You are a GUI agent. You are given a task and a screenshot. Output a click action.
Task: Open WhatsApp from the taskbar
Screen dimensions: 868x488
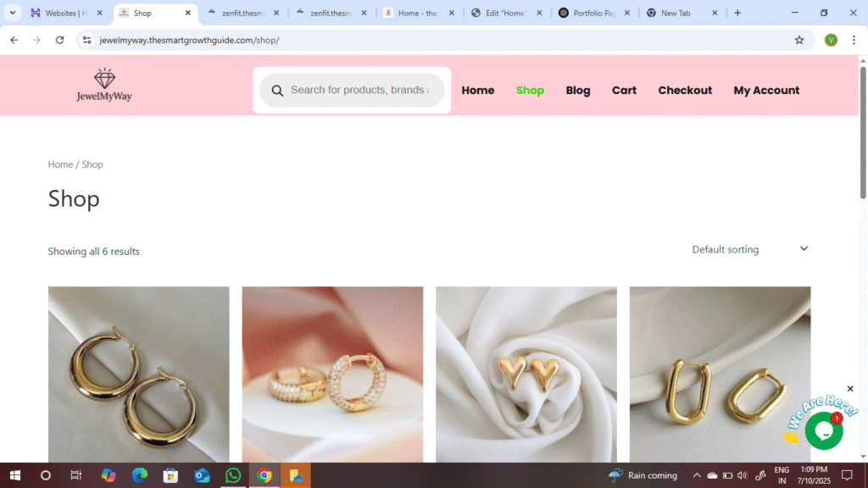pos(232,475)
